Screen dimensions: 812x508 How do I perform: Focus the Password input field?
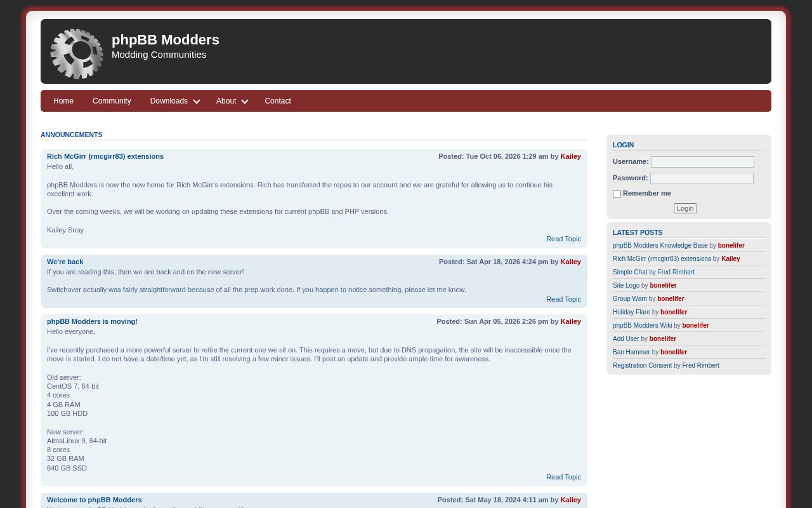pyautogui.click(x=702, y=178)
